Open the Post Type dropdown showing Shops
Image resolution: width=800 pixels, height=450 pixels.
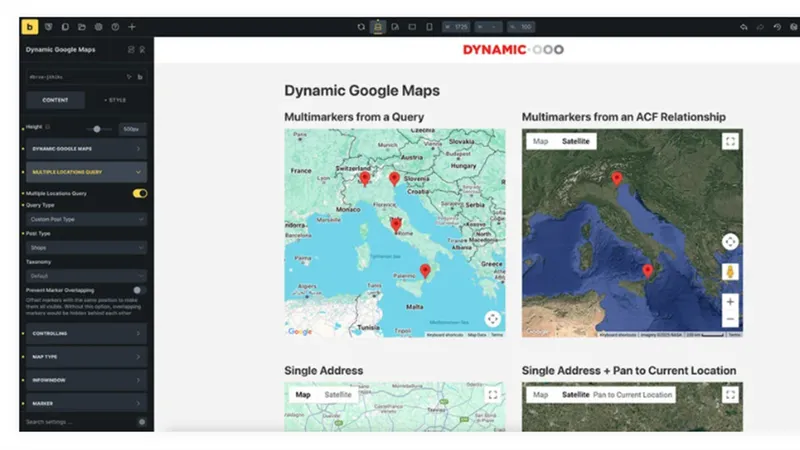86,247
